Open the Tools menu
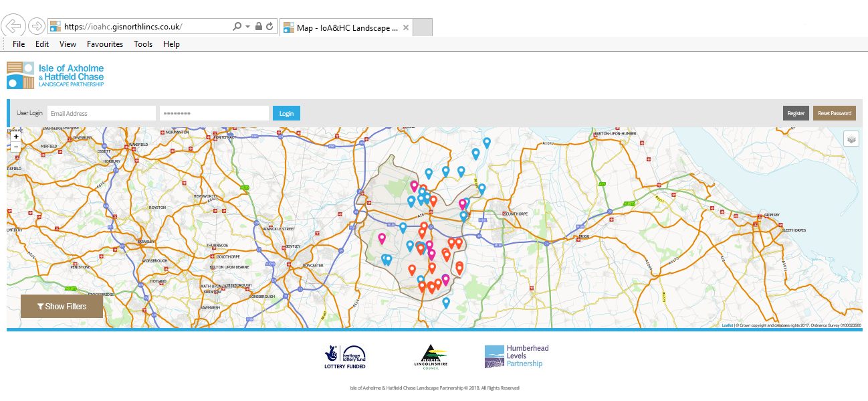 (142, 44)
